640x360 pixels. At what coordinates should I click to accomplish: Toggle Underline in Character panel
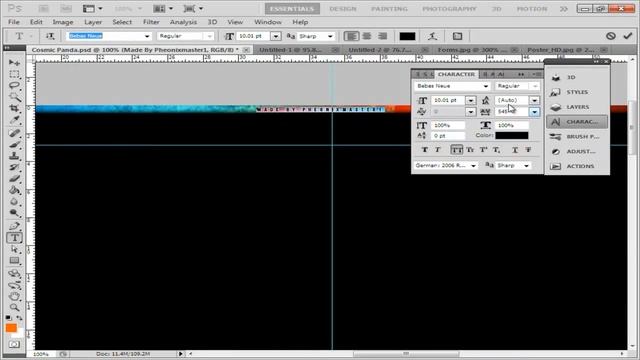pyautogui.click(x=515, y=150)
